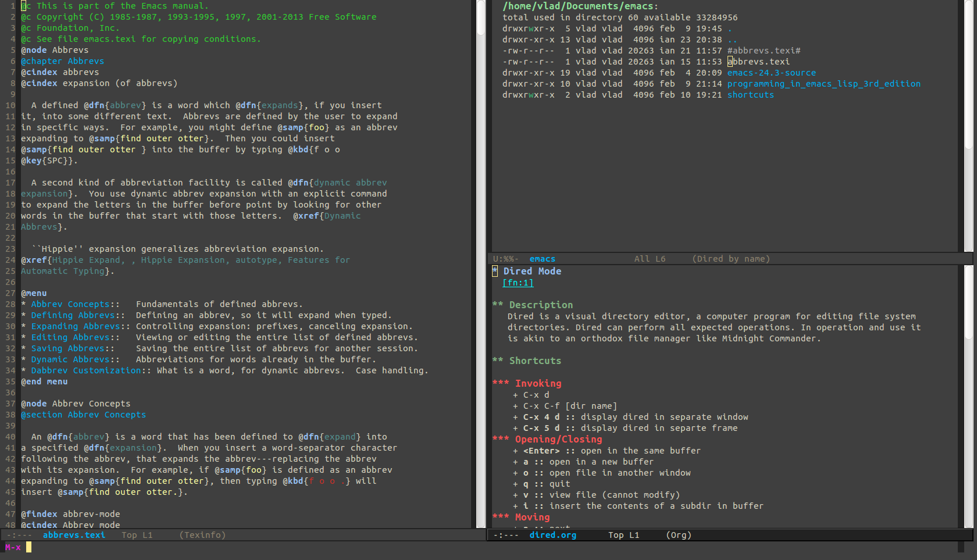Click the '@findex abbrev-mode' line
977x560 pixels.
(70, 514)
